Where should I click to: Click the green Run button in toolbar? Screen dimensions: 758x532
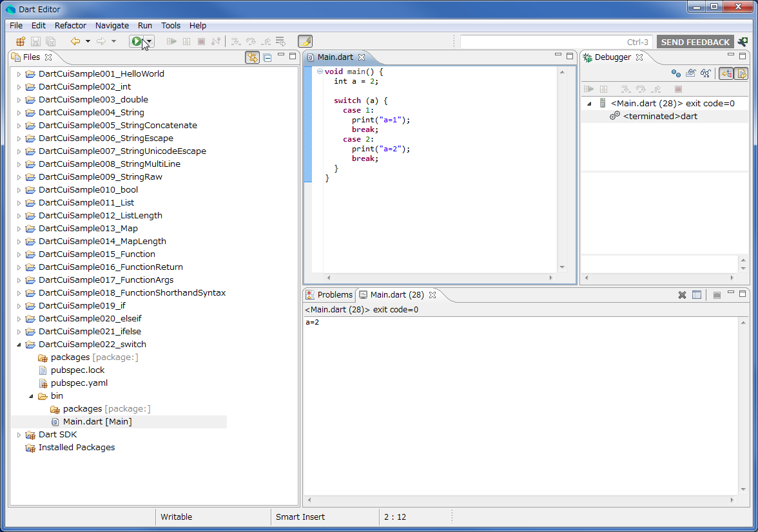137,42
